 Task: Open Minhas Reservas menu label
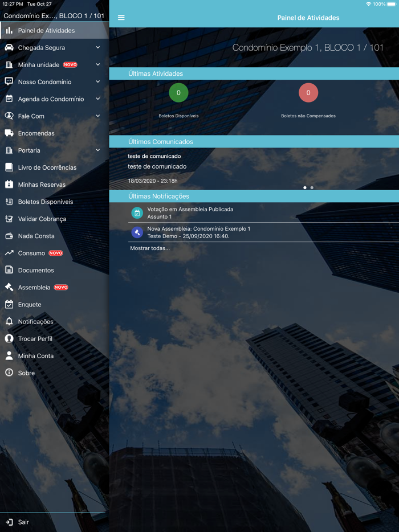pyautogui.click(x=42, y=185)
